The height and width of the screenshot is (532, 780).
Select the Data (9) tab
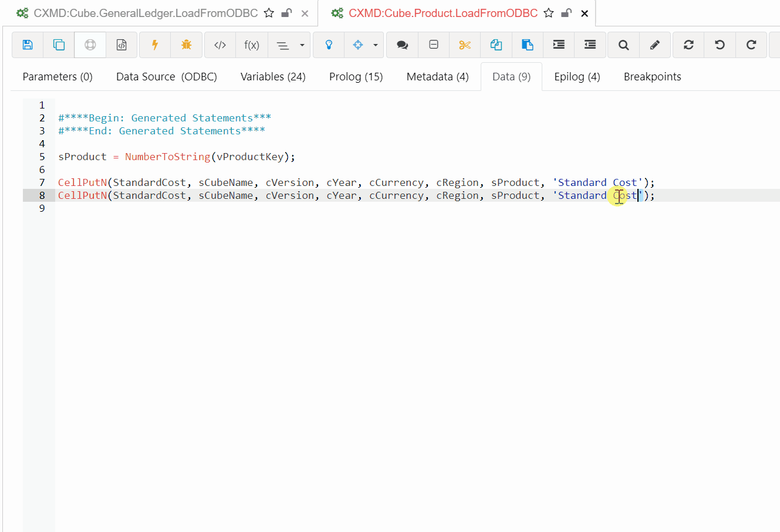pos(511,77)
